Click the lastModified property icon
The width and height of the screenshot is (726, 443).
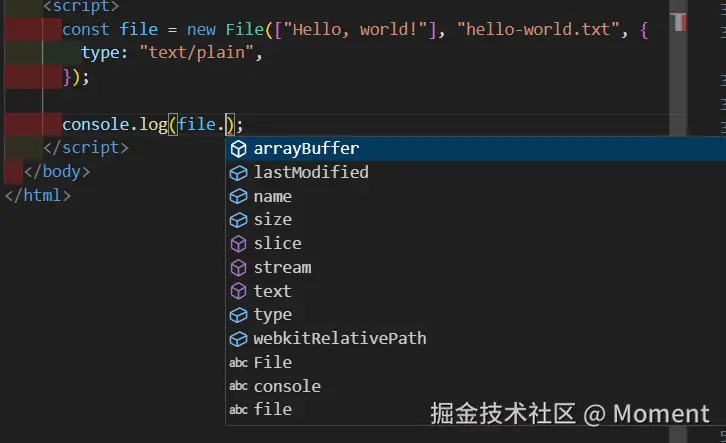pyautogui.click(x=238, y=173)
